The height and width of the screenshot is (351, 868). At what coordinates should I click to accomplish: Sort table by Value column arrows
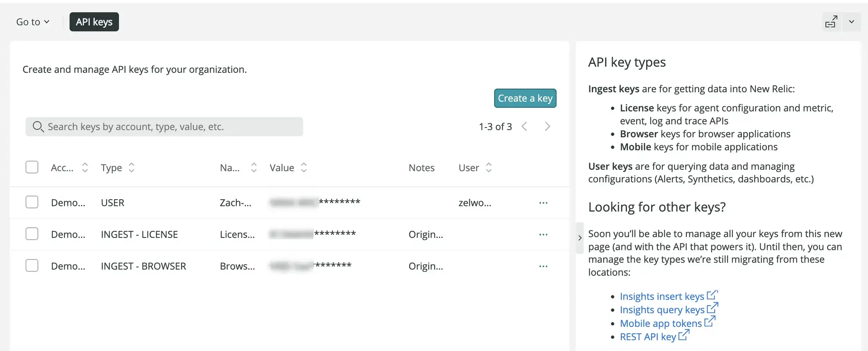(x=304, y=168)
